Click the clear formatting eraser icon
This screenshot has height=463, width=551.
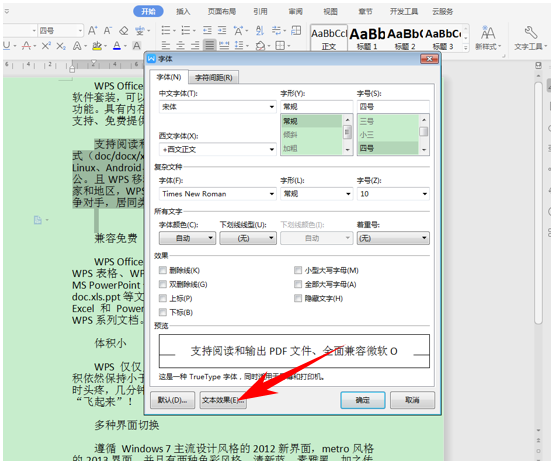[x=123, y=31]
